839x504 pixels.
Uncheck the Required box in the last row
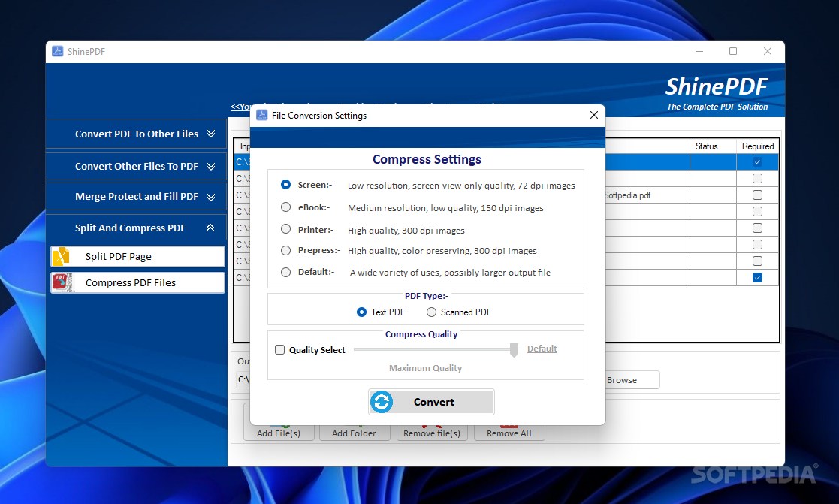(757, 277)
